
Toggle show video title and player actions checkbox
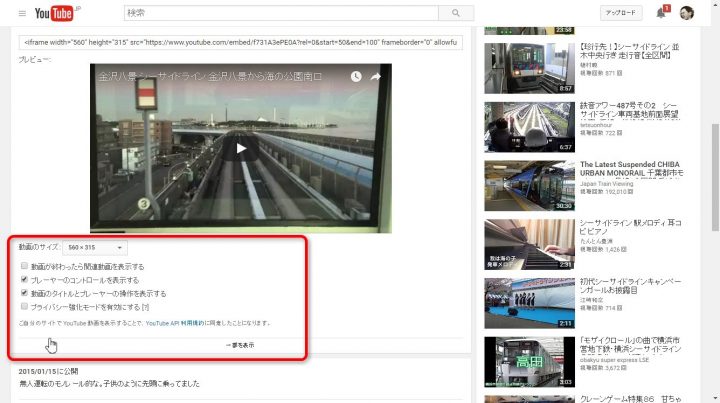tap(24, 293)
